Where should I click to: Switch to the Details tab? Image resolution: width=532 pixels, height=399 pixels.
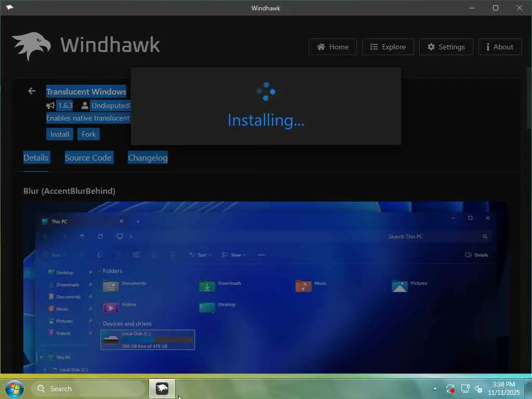36,158
